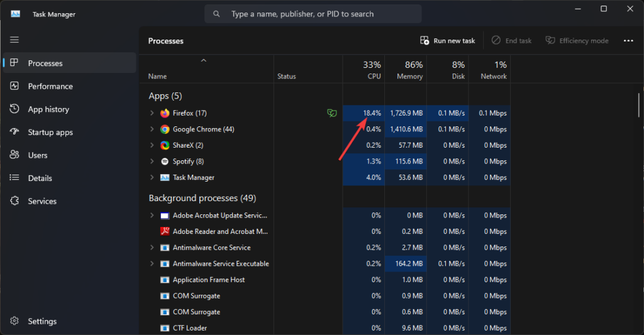Open the hamburger navigation menu

coord(14,40)
